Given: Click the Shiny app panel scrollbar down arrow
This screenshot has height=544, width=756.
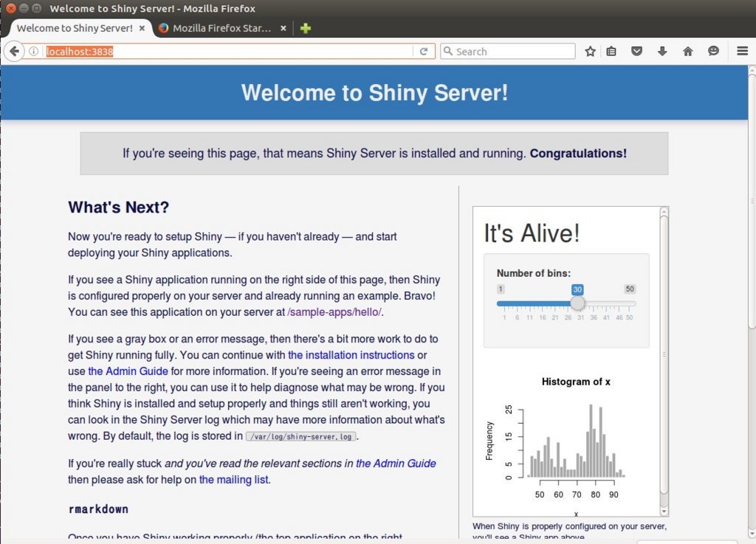Looking at the screenshot, I should pos(664,512).
